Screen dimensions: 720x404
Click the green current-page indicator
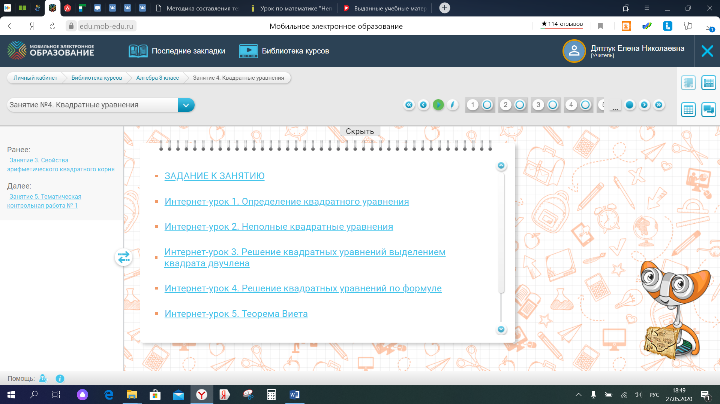pyautogui.click(x=438, y=104)
